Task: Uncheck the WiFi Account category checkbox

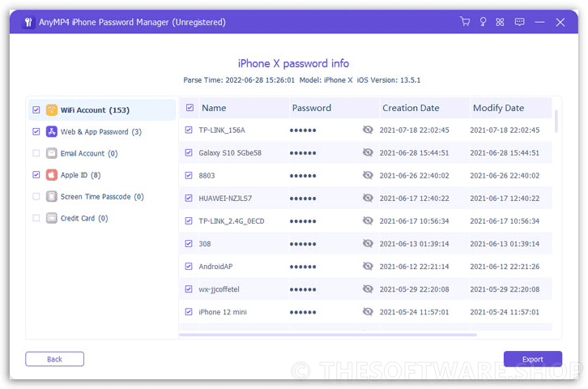Action: coord(36,110)
